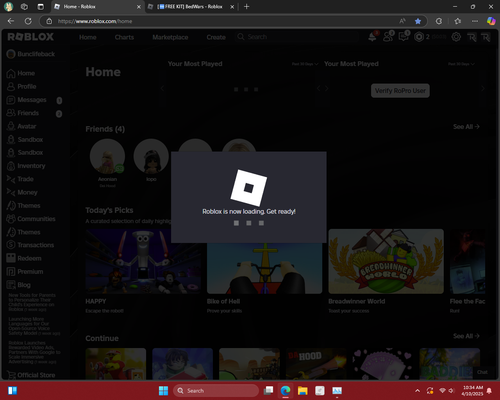Click the browser back arrow

(x=11, y=21)
